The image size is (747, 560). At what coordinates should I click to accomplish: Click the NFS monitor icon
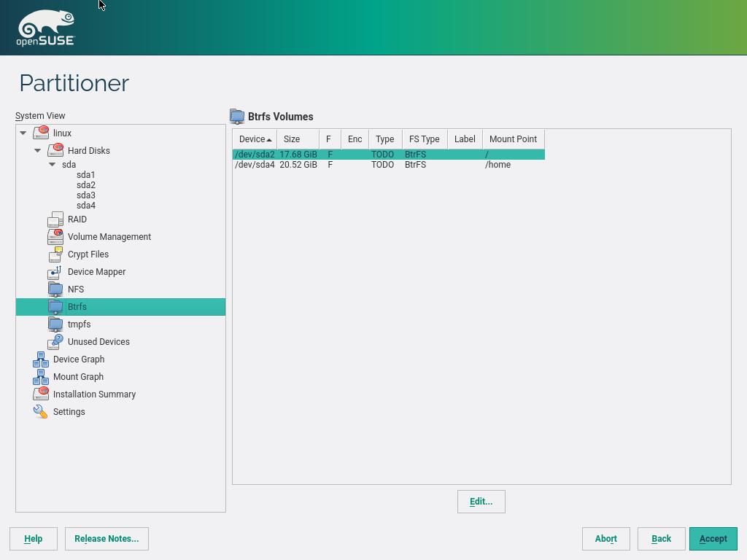coord(55,289)
